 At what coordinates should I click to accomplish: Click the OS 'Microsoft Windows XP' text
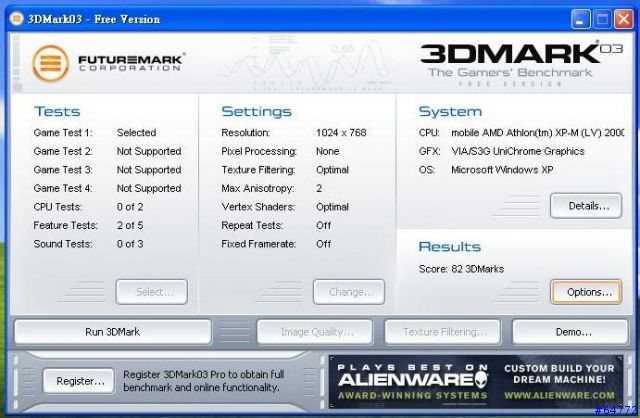pos(502,170)
